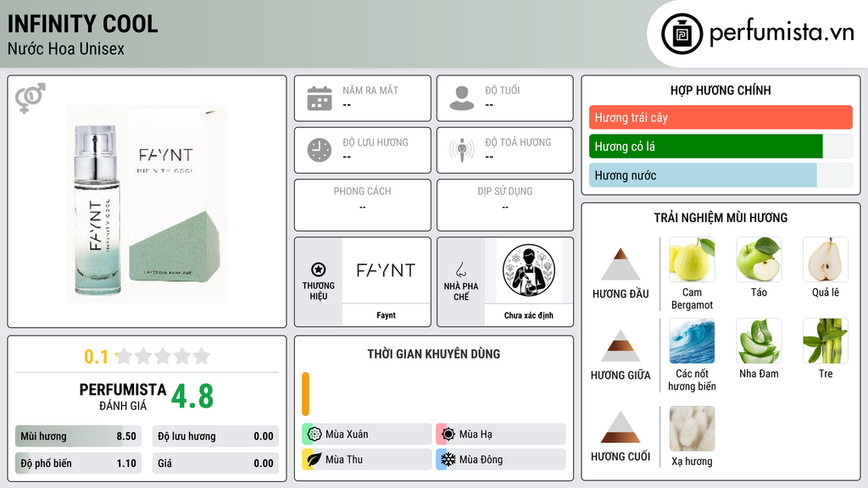
Task: Click the nose icon for Nhà pha chế
Action: point(461,270)
